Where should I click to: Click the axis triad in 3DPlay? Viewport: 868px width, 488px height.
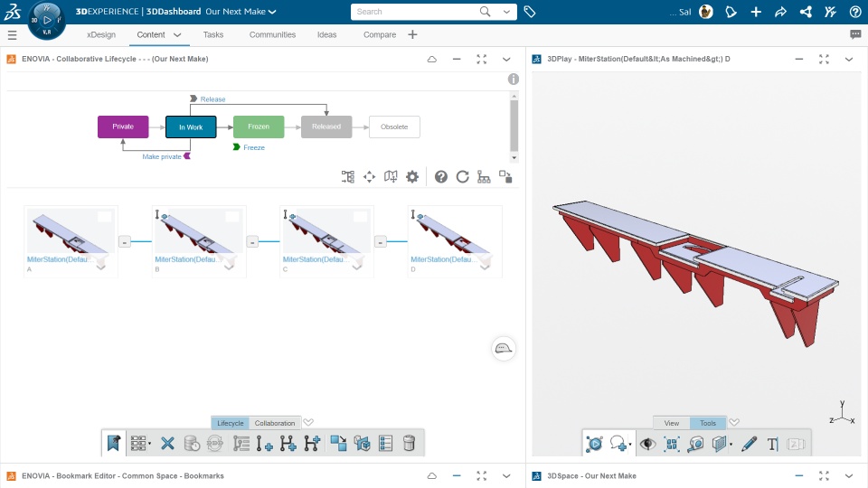pos(842,413)
